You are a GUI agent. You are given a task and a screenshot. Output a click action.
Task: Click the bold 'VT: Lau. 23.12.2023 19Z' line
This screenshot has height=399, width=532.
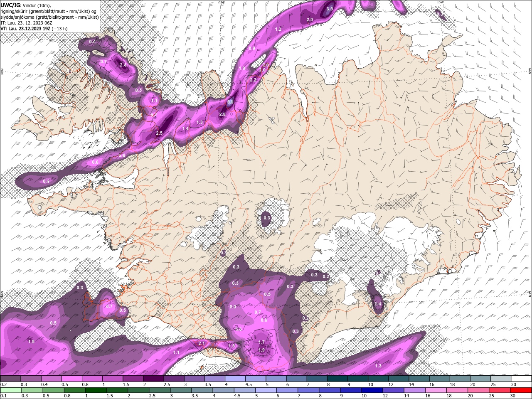(x=34, y=29)
